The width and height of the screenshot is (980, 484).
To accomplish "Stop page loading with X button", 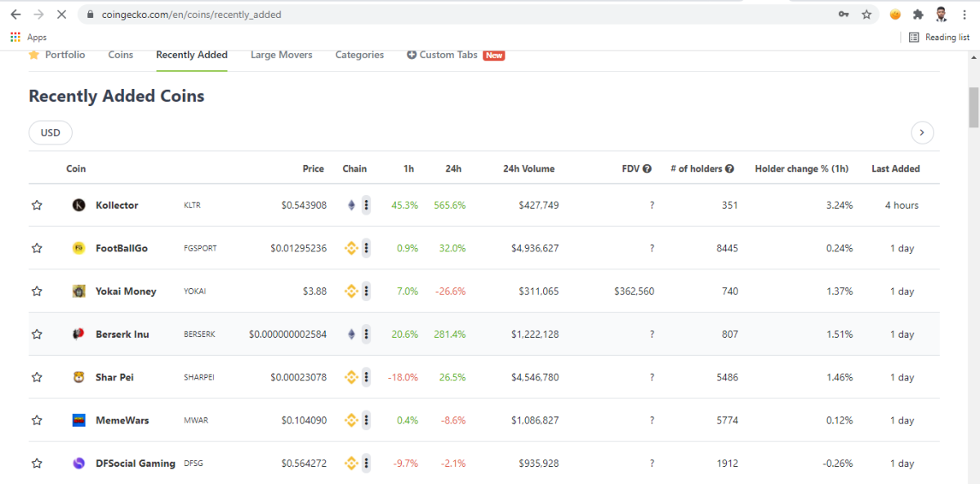I will (62, 15).
